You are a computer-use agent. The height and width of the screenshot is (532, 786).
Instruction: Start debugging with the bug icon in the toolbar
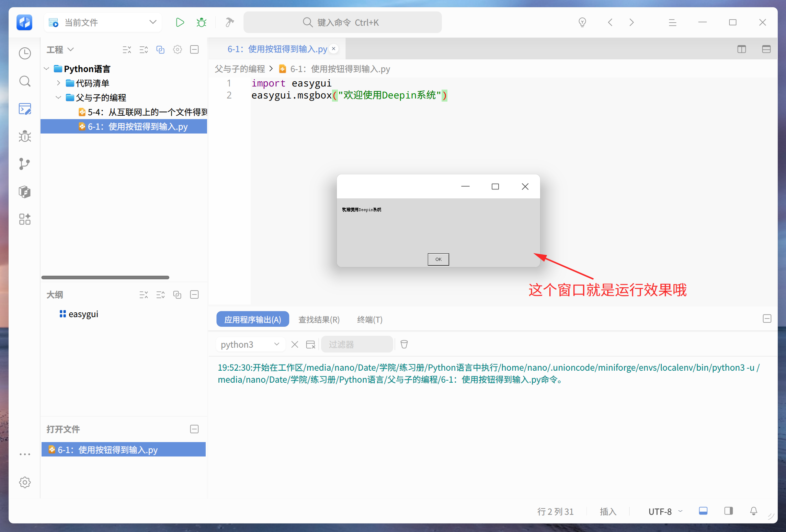pos(202,23)
